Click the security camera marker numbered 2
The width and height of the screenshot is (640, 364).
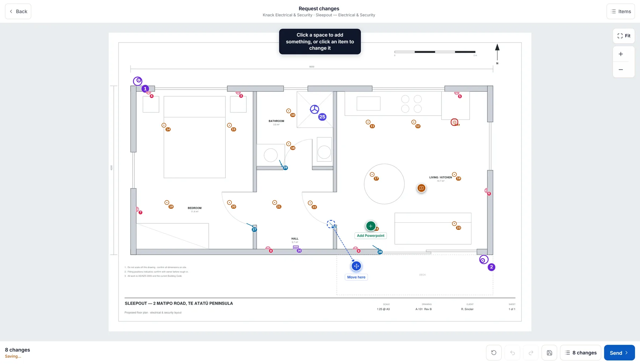coord(484,260)
